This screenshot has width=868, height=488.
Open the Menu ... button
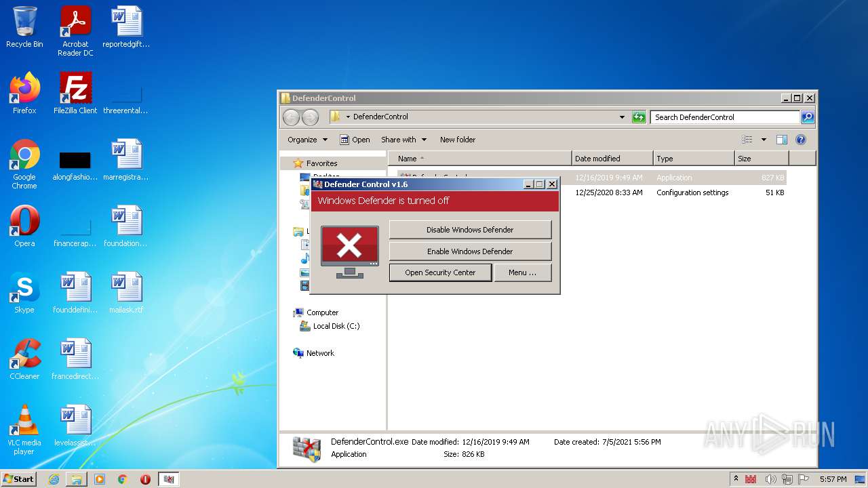522,272
